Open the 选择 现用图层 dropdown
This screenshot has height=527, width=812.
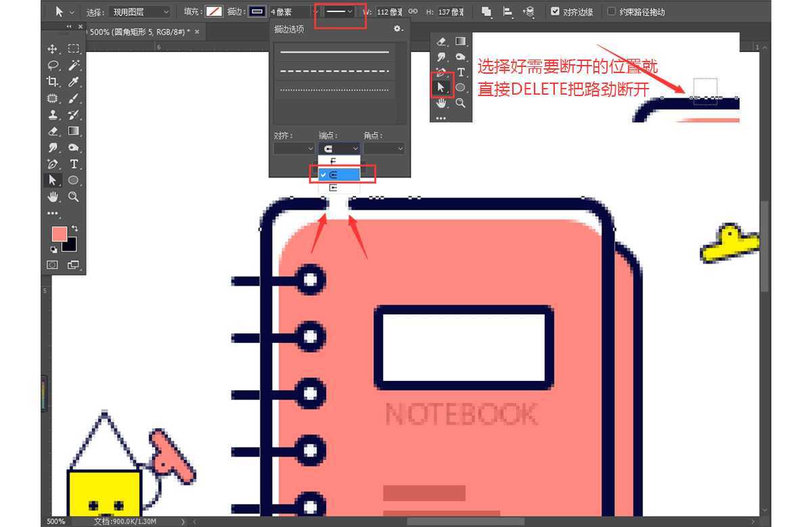(x=139, y=12)
